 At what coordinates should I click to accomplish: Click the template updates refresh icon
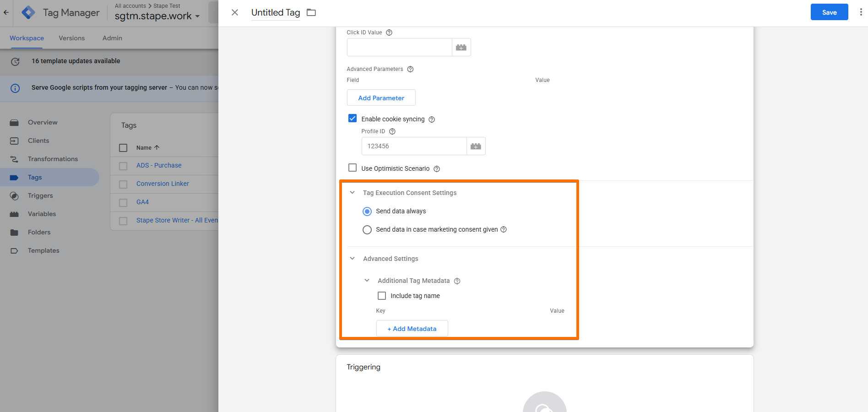[15, 61]
